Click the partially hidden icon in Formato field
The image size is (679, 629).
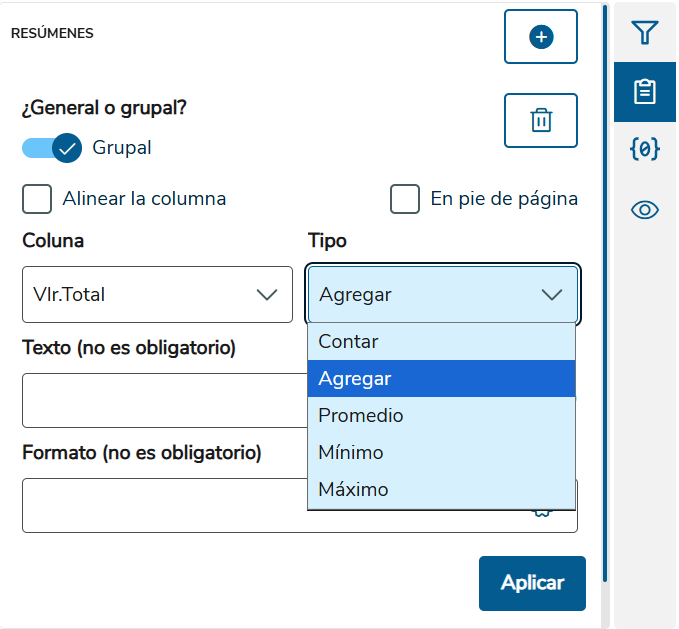[542, 513]
